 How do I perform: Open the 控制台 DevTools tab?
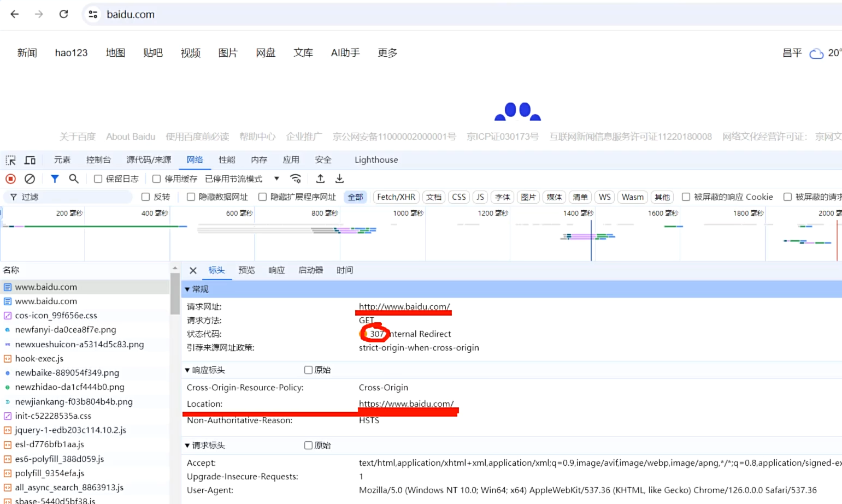point(98,160)
